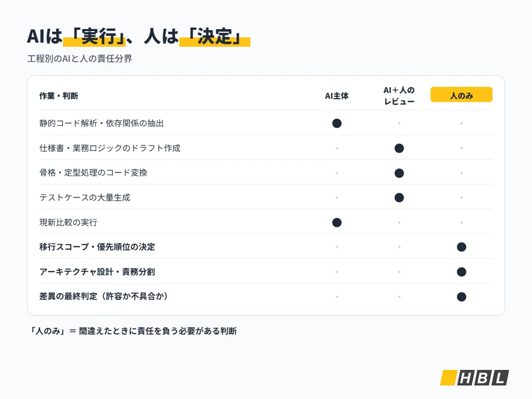Image resolution: width=532 pixels, height=399 pixels.
Task: Click AI+人のレビュー dot for テストケース row
Action: [400, 197]
